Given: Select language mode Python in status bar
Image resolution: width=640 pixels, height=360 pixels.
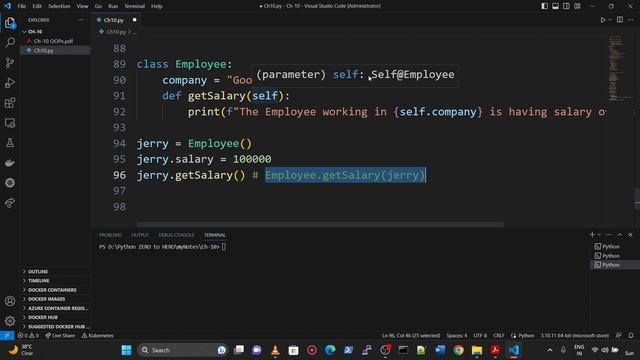Looking at the screenshot, I should coord(526,336).
